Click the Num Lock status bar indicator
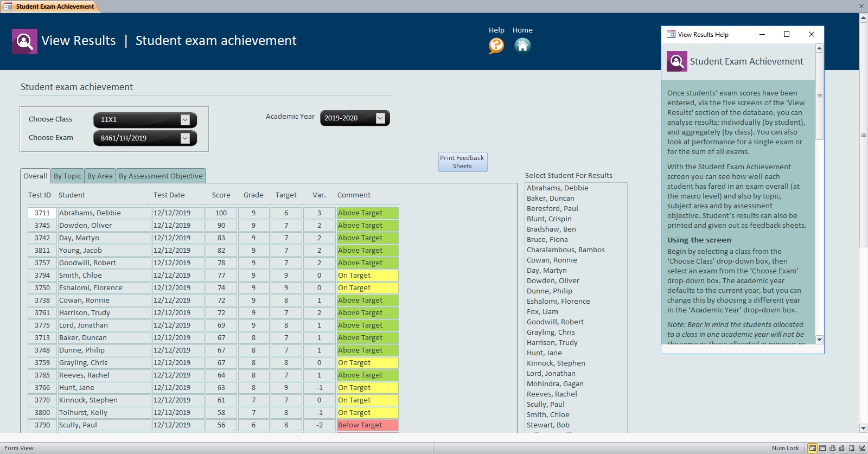This screenshot has width=868, height=454. [786, 448]
